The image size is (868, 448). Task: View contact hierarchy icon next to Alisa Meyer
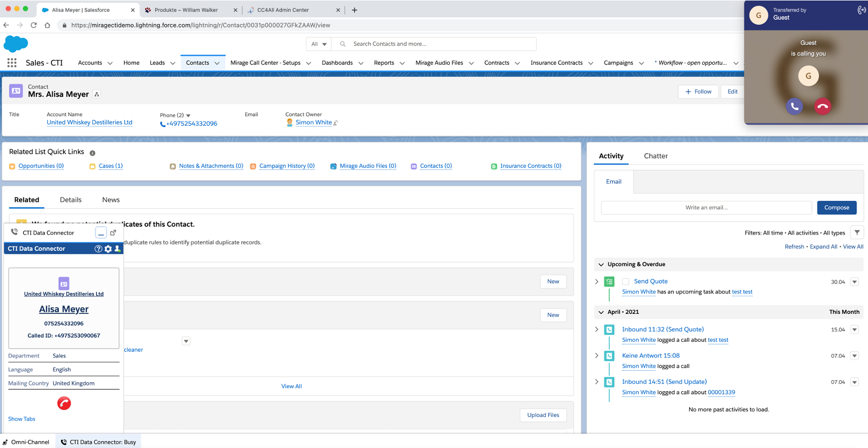[97, 94]
